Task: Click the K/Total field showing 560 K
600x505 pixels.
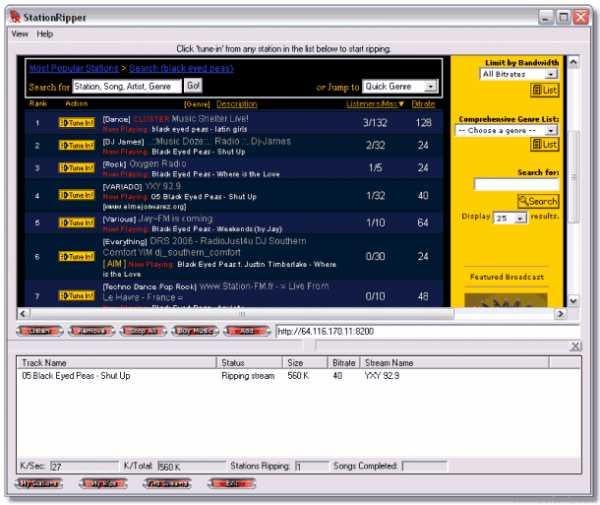Action: (191, 466)
